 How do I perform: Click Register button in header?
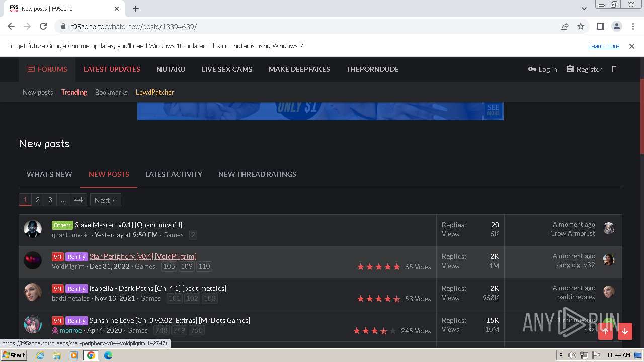[x=584, y=69]
